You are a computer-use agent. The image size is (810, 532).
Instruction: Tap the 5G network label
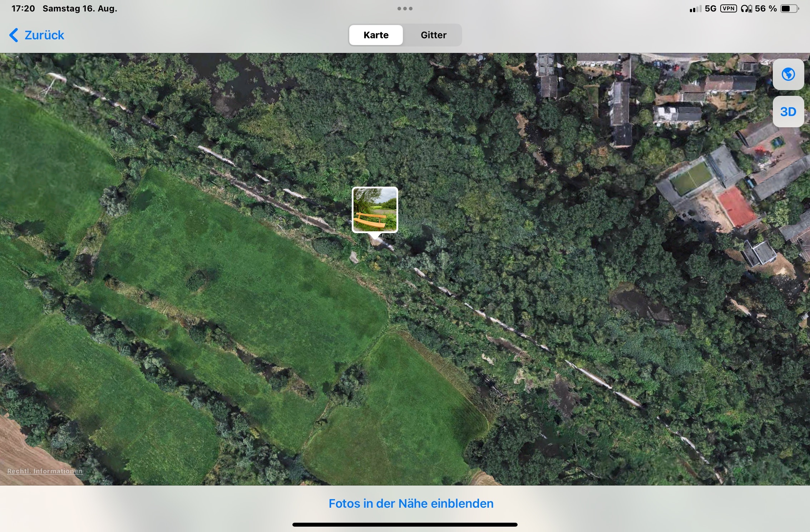tap(710, 9)
